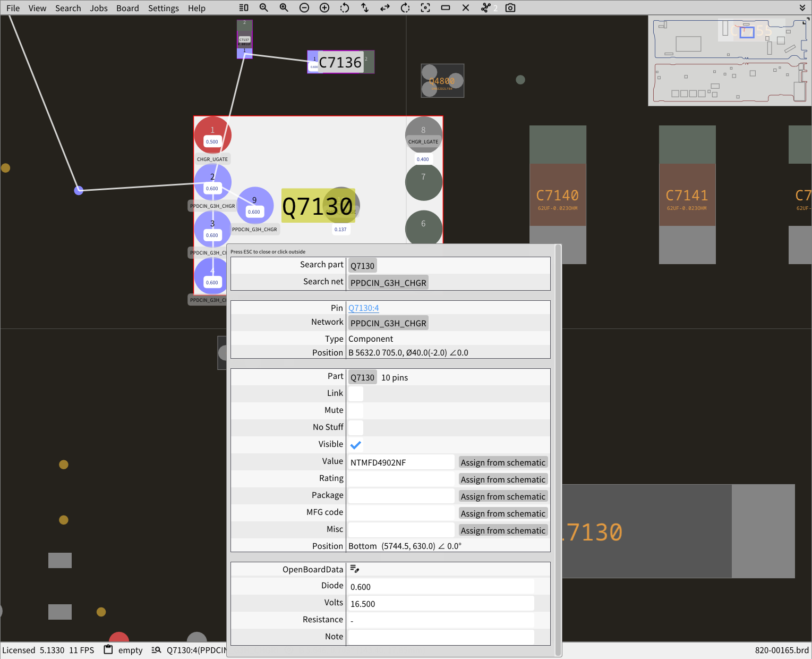The image size is (812, 659).
Task: Open the Settings menu
Action: point(163,8)
